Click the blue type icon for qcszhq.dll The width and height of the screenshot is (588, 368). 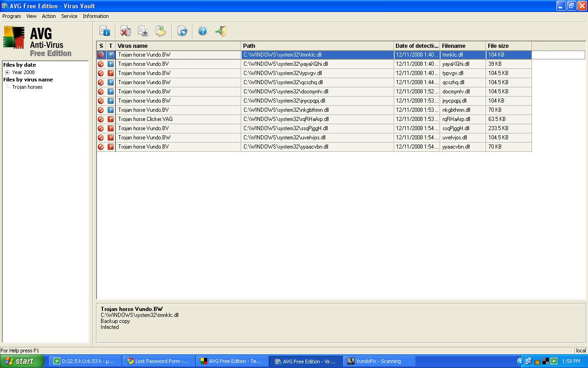pos(111,82)
